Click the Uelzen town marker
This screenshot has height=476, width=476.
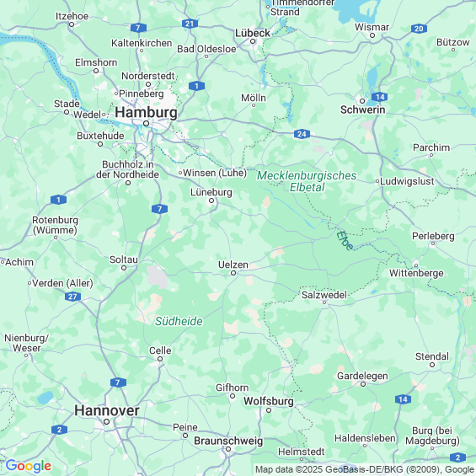[233, 273]
